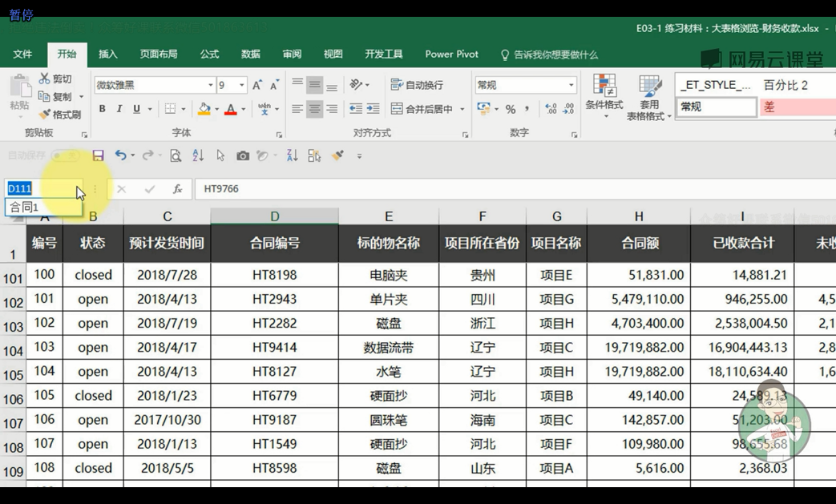Click the increase font size icon

(x=257, y=85)
